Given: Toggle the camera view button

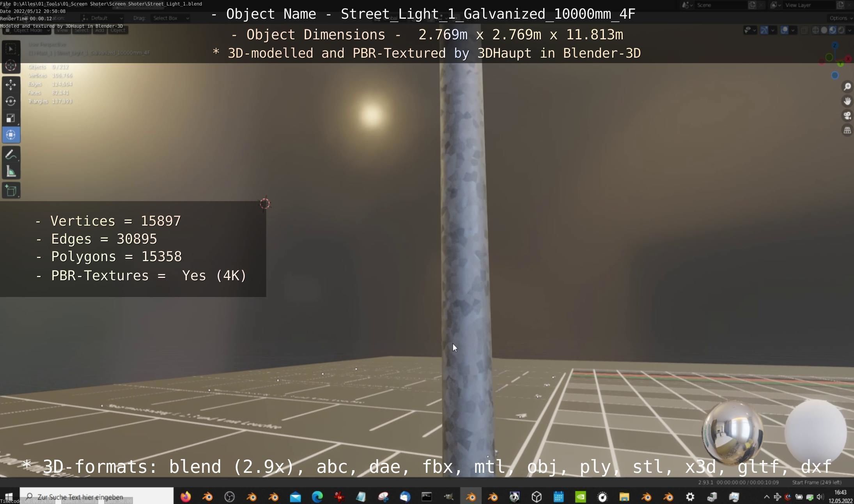Looking at the screenshot, I should click(847, 116).
